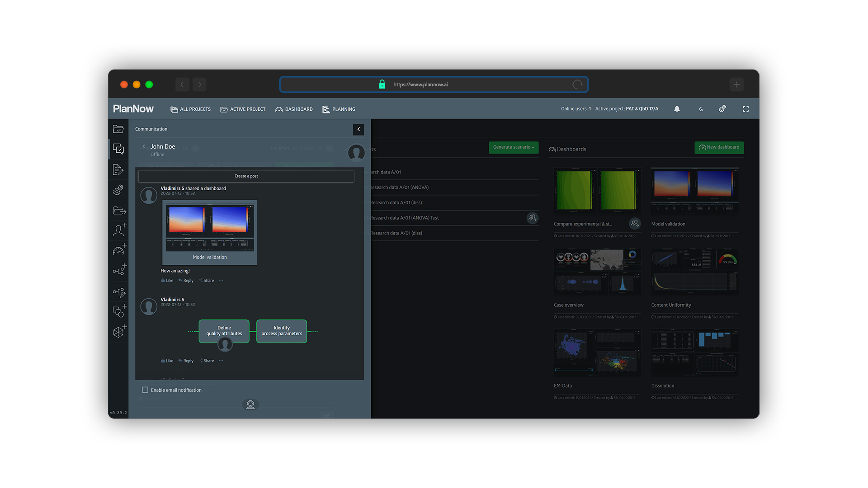Reply to the 'How amazing!' post
Screen dimensions: 868x488
186,281
